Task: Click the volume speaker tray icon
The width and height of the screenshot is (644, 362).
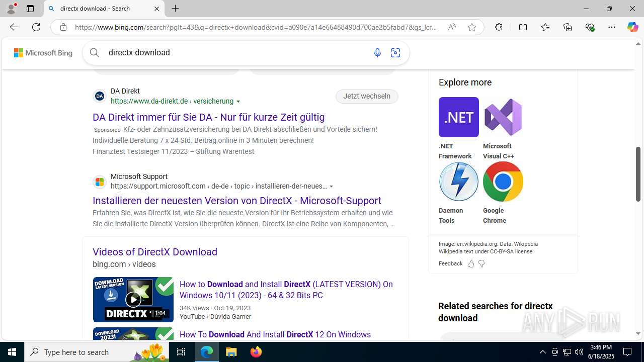Action: pyautogui.click(x=579, y=352)
